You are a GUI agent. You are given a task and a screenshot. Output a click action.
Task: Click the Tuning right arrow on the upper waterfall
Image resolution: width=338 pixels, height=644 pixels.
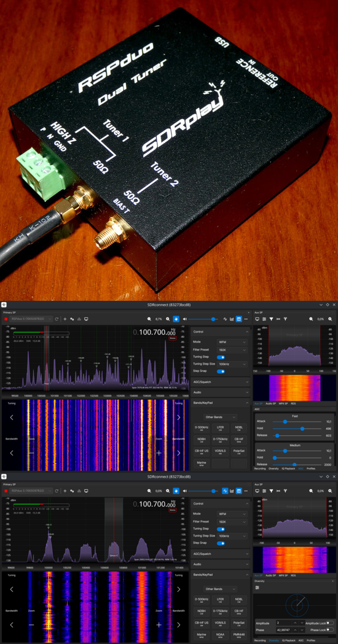[x=178, y=417]
